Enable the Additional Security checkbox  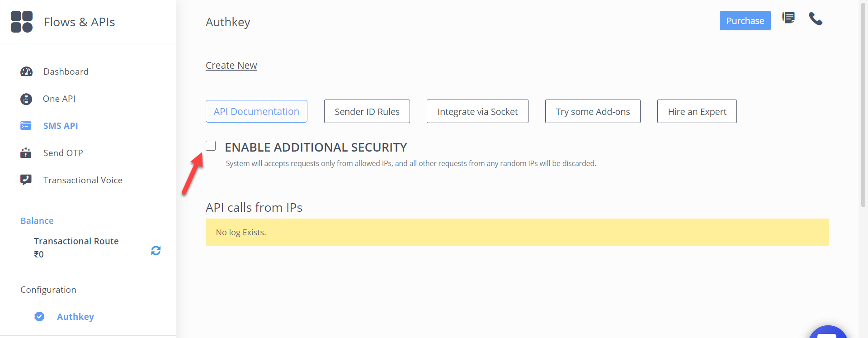[x=211, y=146]
